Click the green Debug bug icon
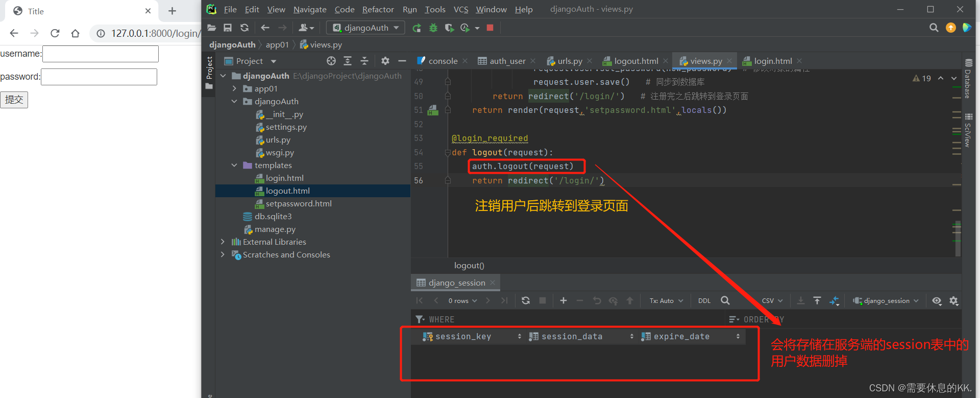 pos(433,28)
